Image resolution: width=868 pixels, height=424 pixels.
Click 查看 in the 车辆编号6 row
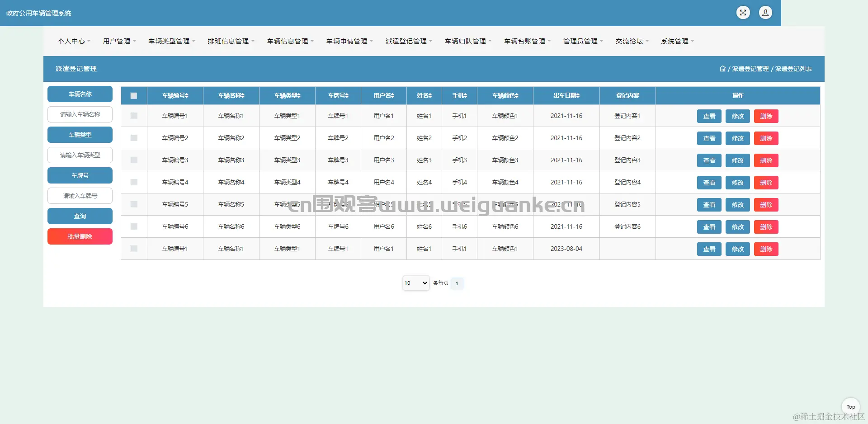point(709,227)
